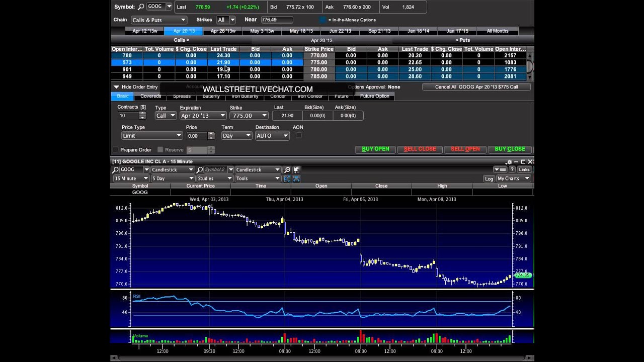Click the chart window settings gear icon

[x=510, y=162]
